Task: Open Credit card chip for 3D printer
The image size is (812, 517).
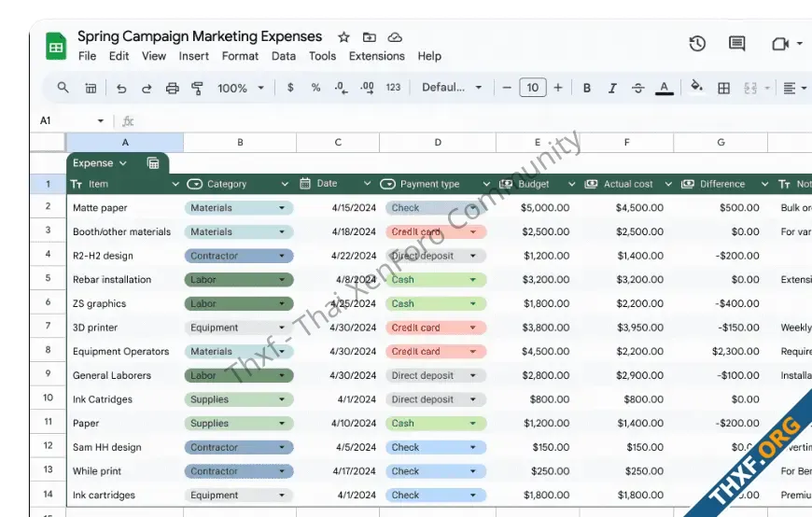Action: tap(436, 328)
